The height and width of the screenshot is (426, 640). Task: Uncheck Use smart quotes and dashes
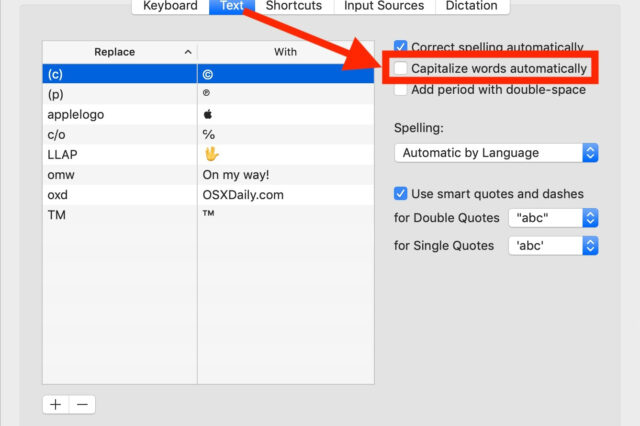(x=400, y=193)
